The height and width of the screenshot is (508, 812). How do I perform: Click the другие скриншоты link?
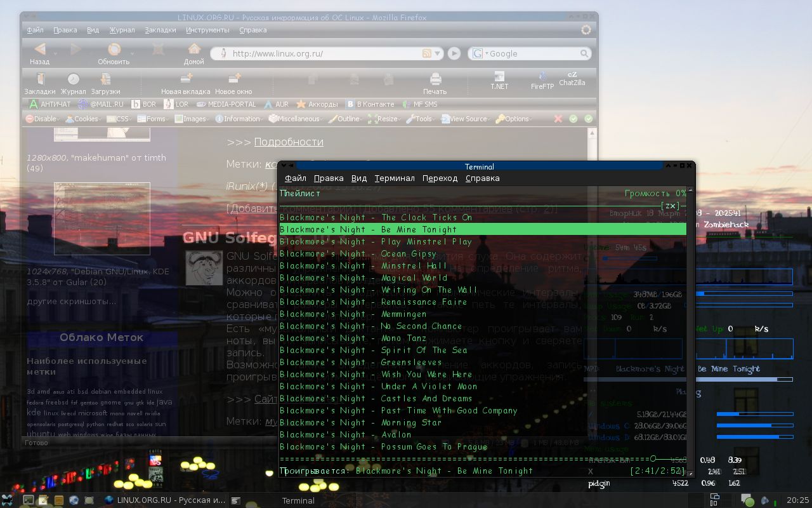coord(72,301)
